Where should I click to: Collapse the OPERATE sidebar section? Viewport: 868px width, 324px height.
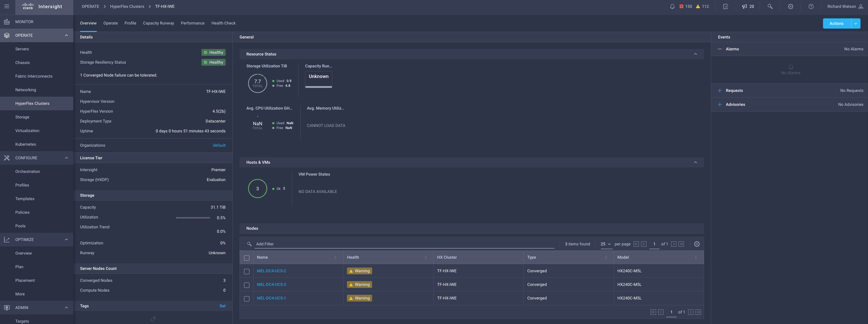pyautogui.click(x=66, y=35)
